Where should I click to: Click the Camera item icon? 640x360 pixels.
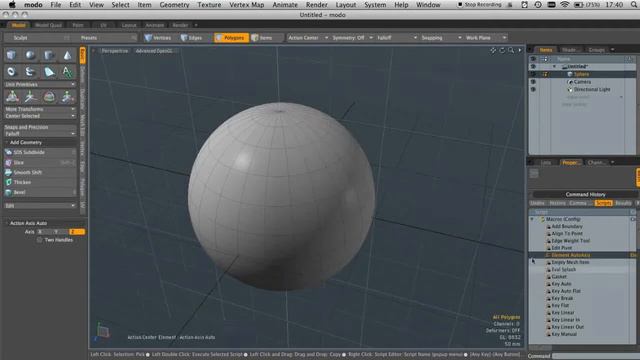coord(570,82)
